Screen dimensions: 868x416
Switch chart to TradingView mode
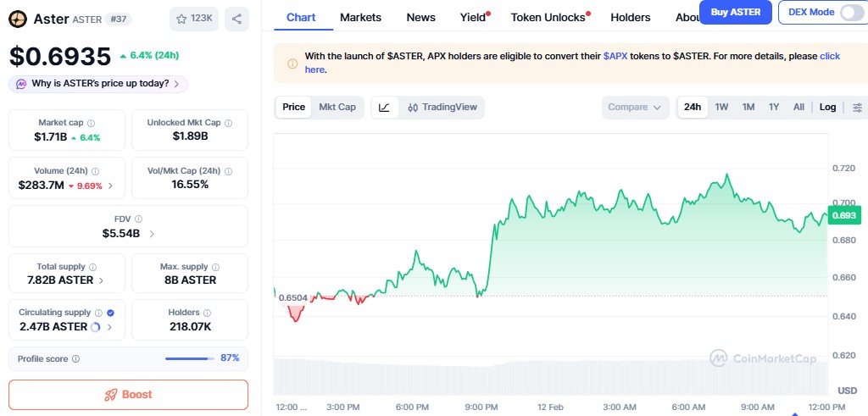(442, 108)
